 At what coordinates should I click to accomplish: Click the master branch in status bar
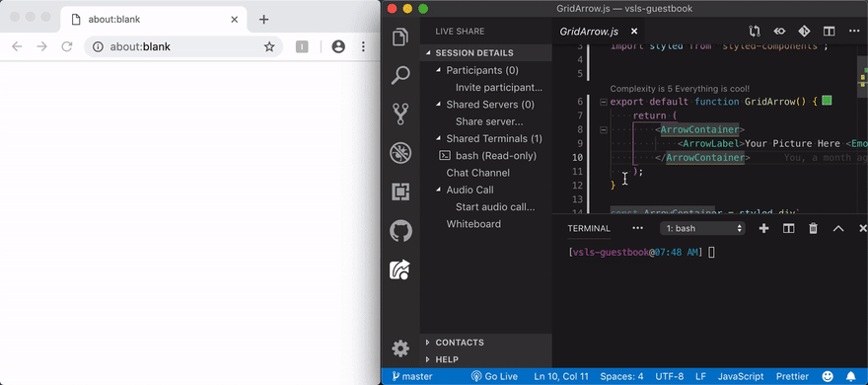[x=412, y=377]
